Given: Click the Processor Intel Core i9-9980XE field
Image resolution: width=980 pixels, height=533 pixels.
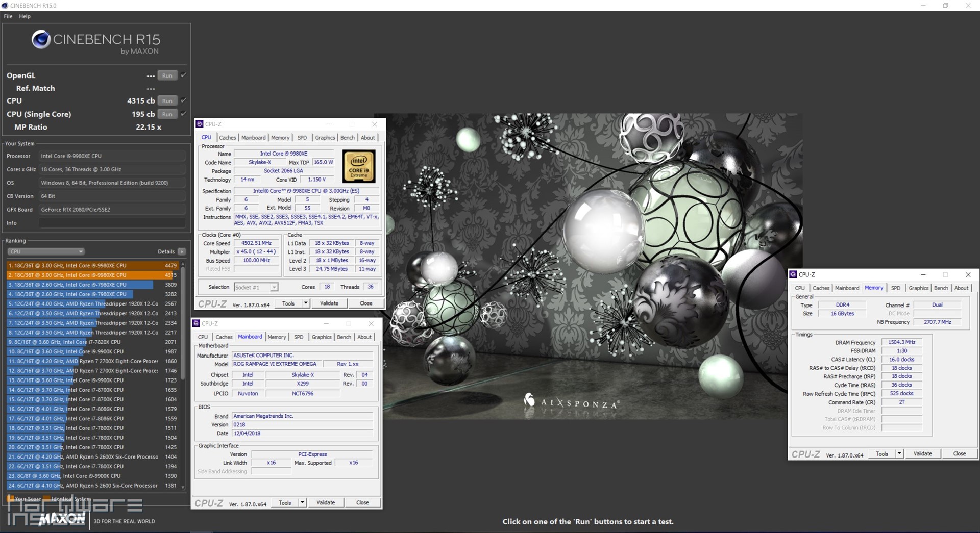Looking at the screenshot, I should [x=112, y=156].
